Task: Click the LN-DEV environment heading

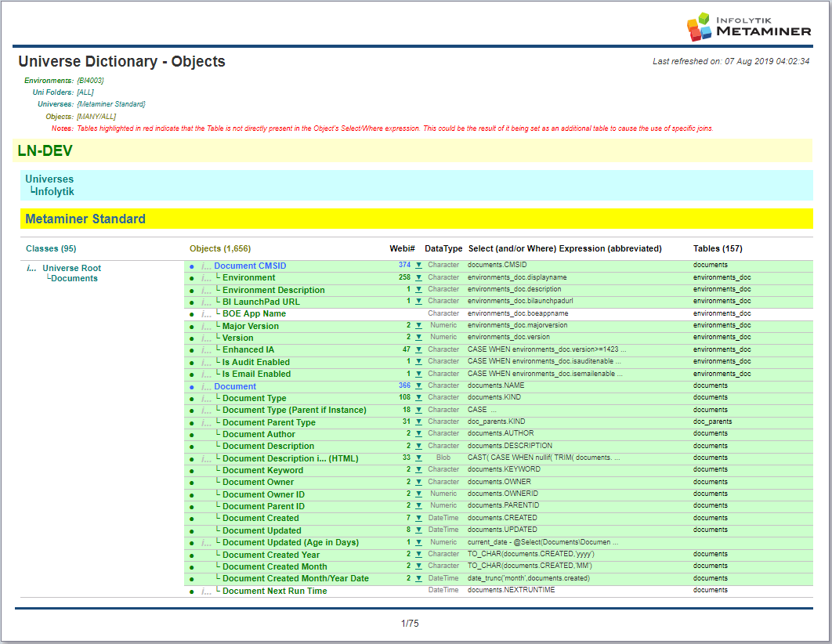Action: pos(45,150)
